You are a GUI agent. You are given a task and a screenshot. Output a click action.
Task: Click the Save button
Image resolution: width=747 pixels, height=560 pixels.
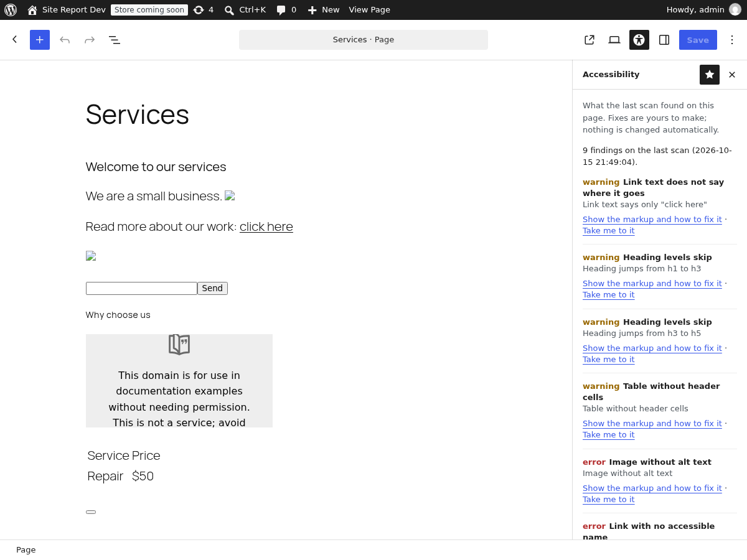tap(698, 40)
